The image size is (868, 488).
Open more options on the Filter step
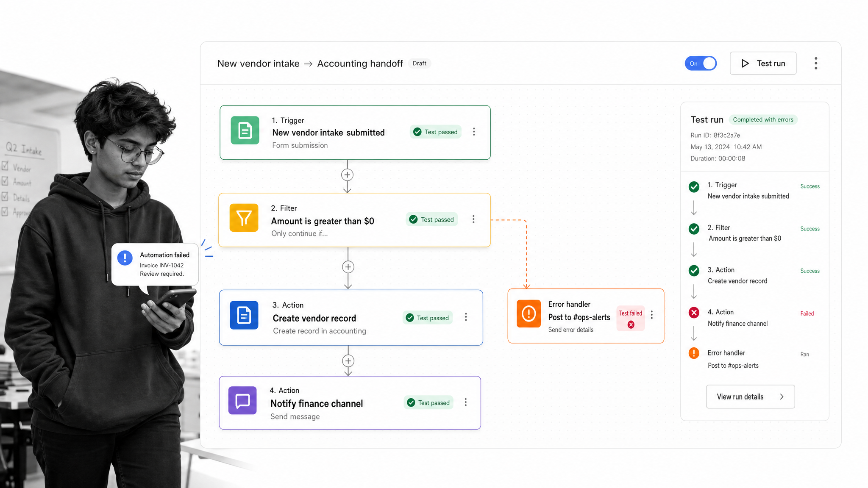[x=473, y=219]
